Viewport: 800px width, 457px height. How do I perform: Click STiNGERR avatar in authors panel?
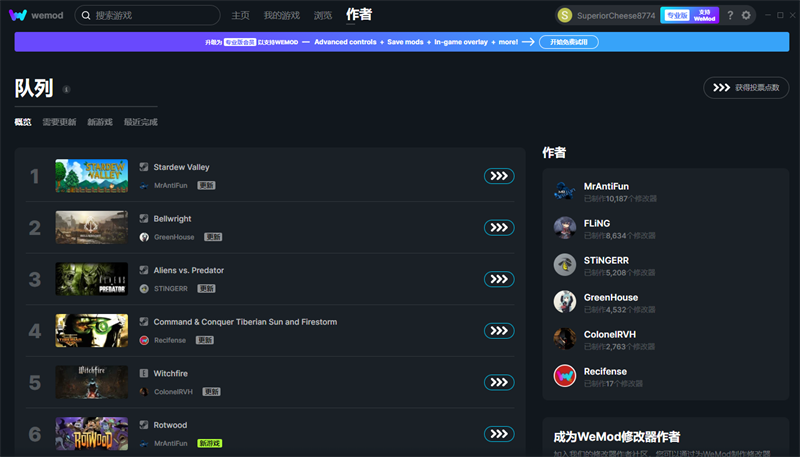point(565,265)
